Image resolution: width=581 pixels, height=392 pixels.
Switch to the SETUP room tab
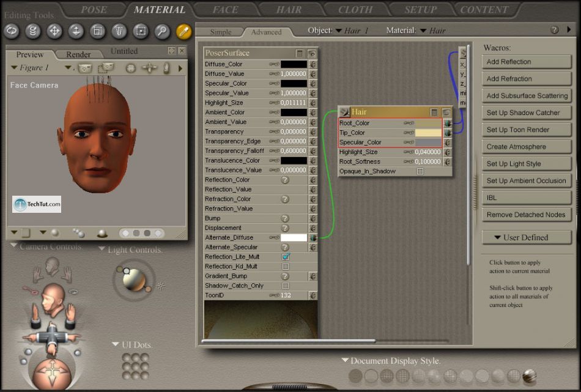[x=421, y=10]
